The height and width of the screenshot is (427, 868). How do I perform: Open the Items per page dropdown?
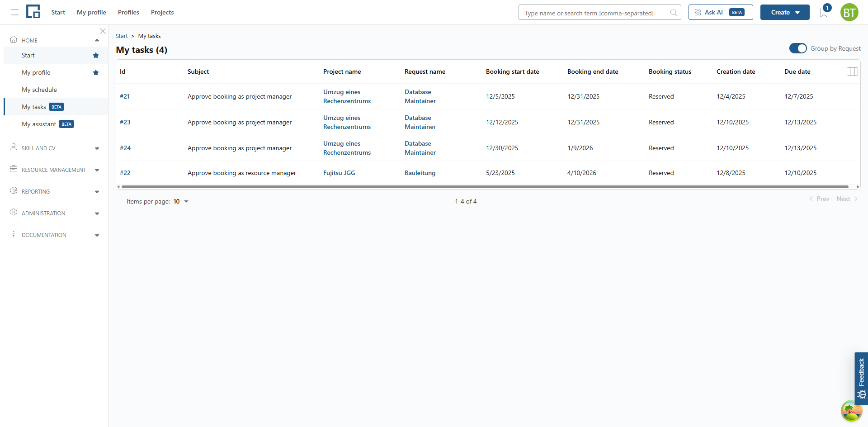[x=181, y=201]
